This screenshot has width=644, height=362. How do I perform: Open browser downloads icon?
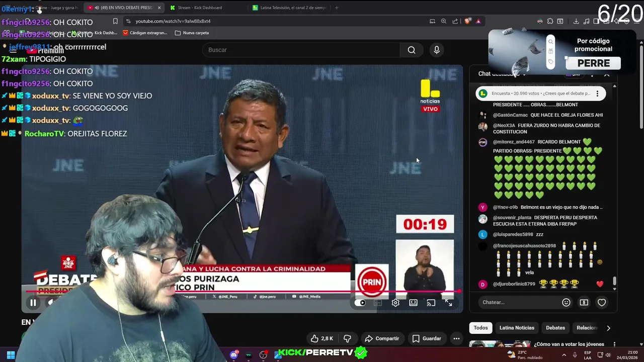tap(576, 21)
